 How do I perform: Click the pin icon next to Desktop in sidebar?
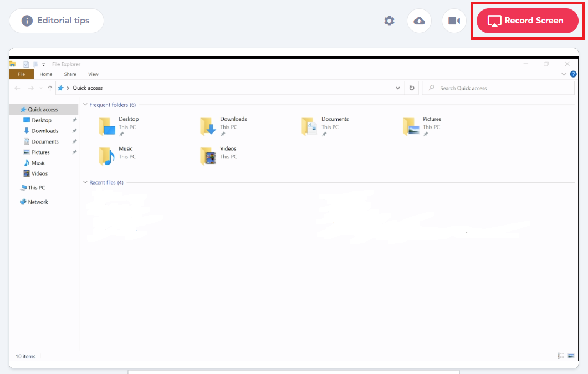(74, 120)
